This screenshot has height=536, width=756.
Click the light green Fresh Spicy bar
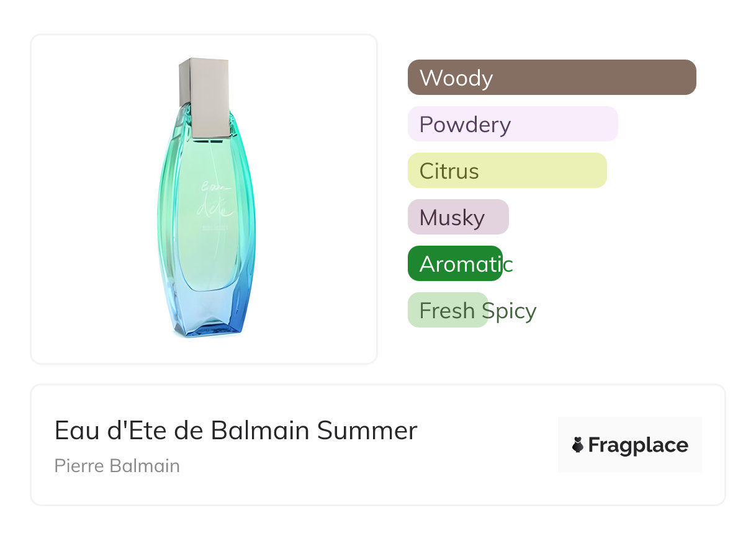[x=447, y=310]
